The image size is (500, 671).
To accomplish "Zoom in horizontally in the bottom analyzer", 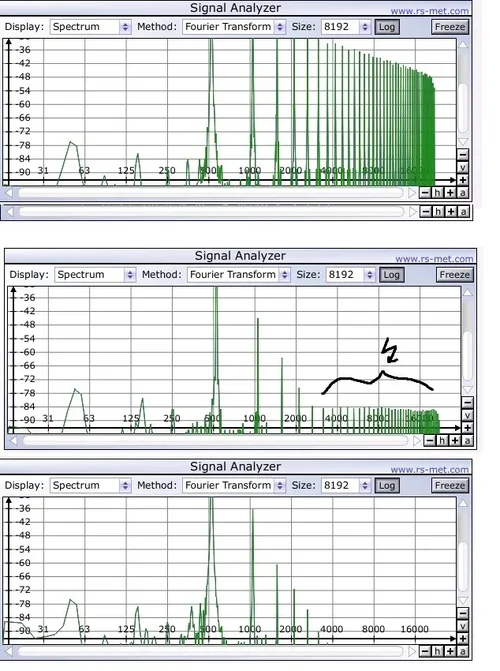I will (x=450, y=651).
